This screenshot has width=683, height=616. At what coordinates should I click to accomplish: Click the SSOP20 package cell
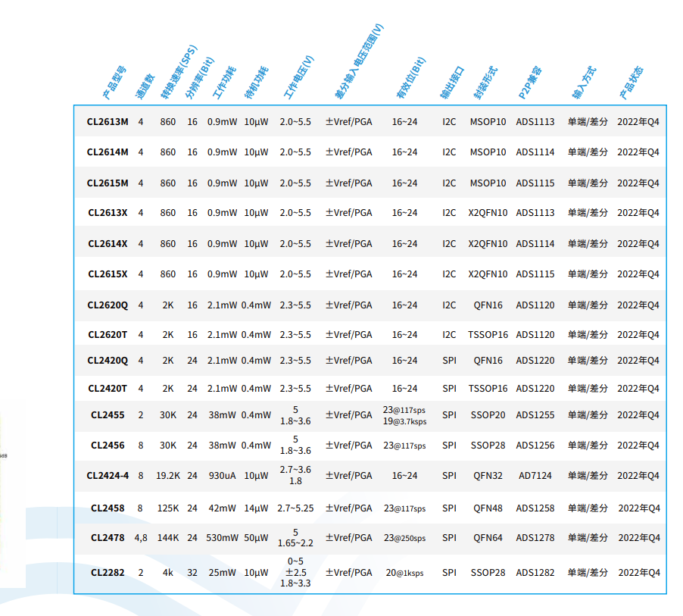(x=488, y=415)
